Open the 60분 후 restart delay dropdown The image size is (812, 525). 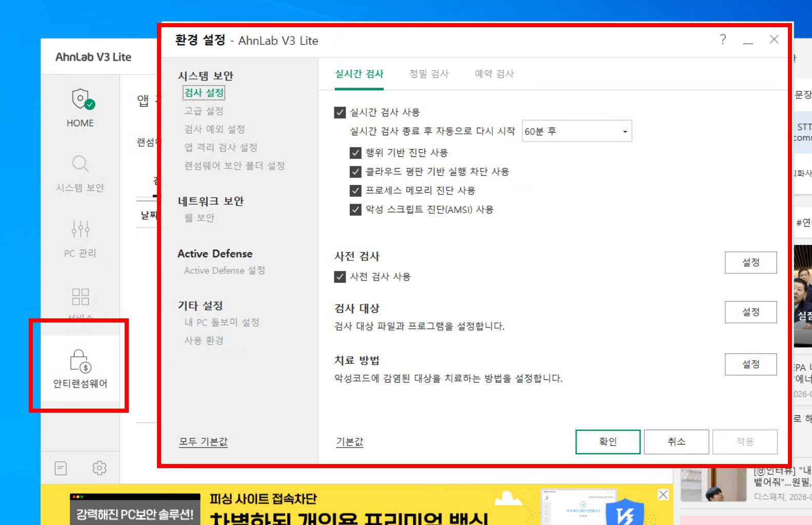577,131
